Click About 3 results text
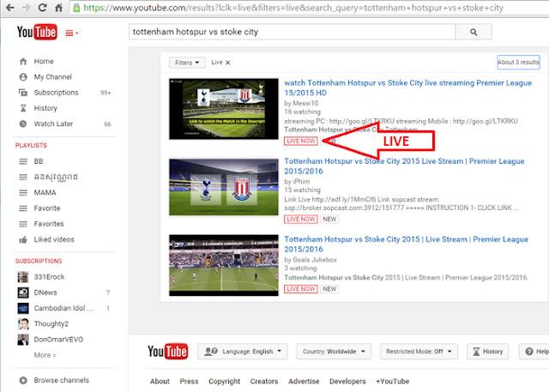The width and height of the screenshot is (549, 392). pyautogui.click(x=518, y=63)
